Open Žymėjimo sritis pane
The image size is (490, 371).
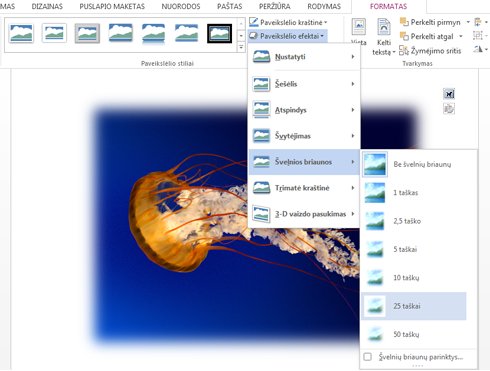click(x=430, y=51)
